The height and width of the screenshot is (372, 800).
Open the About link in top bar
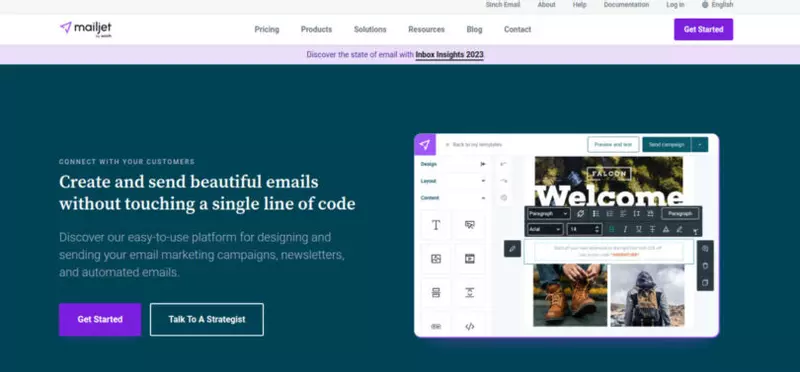pos(546,5)
